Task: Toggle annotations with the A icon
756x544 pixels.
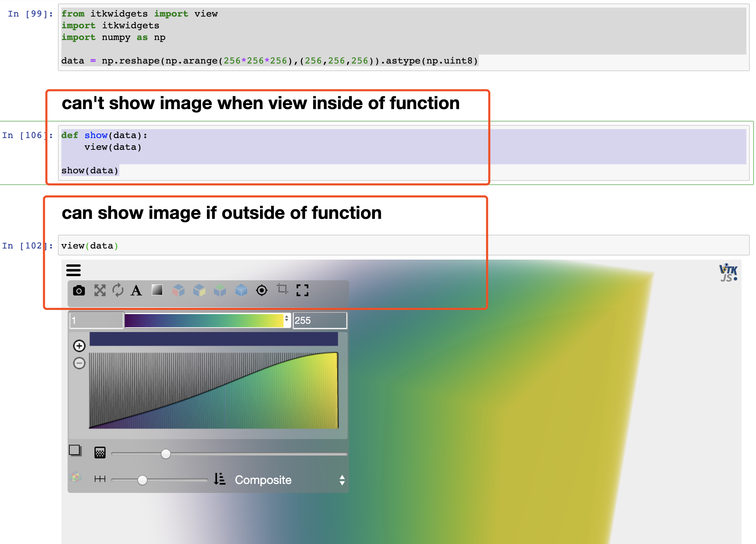Action: 137,291
